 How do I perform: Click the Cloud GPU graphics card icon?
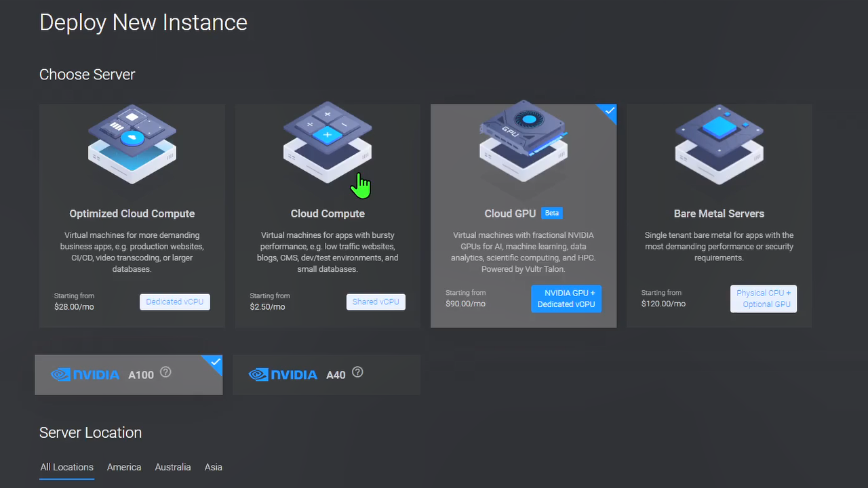coord(523,144)
